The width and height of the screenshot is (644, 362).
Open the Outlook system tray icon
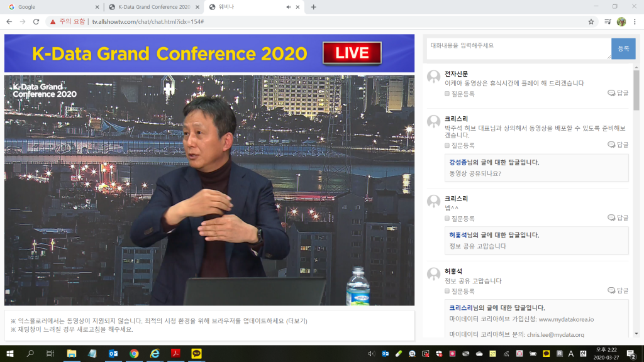[x=385, y=353]
